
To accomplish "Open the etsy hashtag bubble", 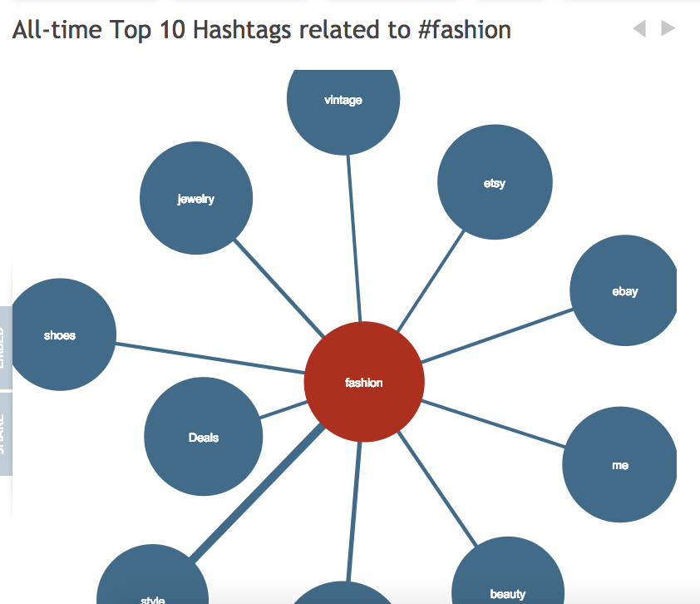I will pos(495,182).
